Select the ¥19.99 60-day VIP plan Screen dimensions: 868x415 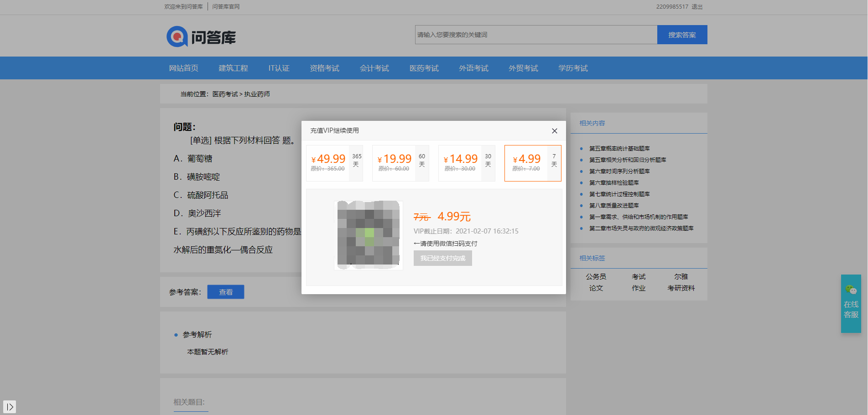point(400,163)
